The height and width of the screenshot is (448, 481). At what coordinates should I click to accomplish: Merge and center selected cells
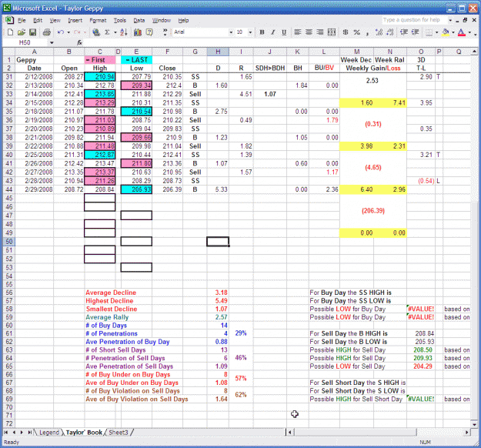coord(331,32)
